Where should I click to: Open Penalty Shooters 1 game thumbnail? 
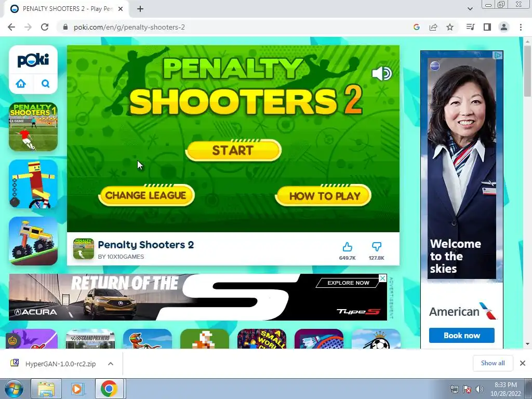pyautogui.click(x=33, y=127)
